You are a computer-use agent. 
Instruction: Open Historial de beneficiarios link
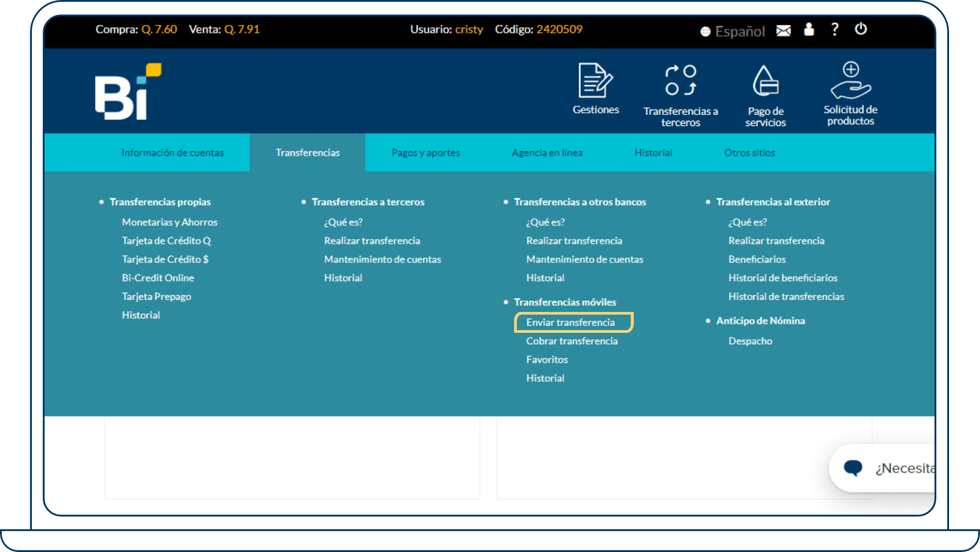pyautogui.click(x=783, y=278)
